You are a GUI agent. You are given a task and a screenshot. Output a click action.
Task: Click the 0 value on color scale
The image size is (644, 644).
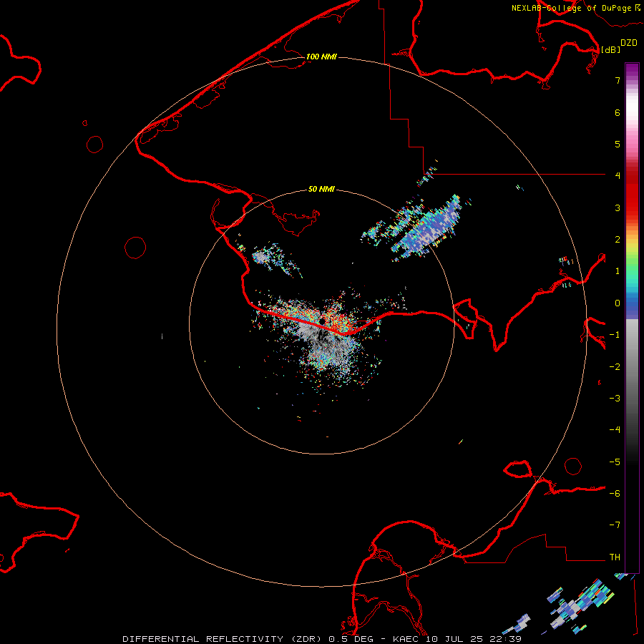(x=618, y=303)
